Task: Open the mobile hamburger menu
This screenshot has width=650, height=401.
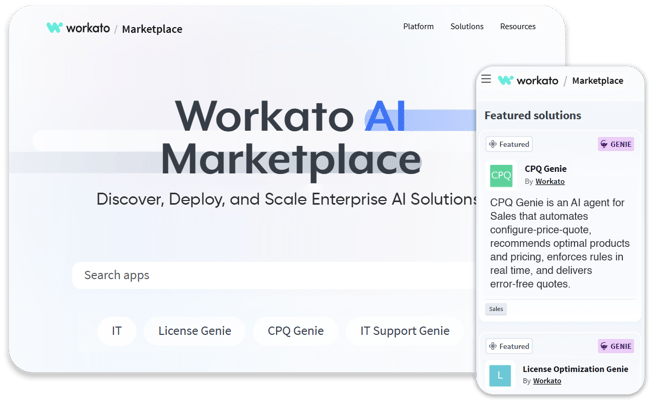Action: click(x=486, y=79)
